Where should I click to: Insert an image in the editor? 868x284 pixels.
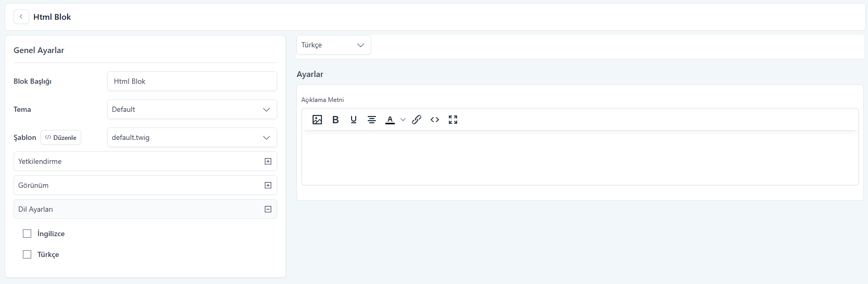pos(317,120)
